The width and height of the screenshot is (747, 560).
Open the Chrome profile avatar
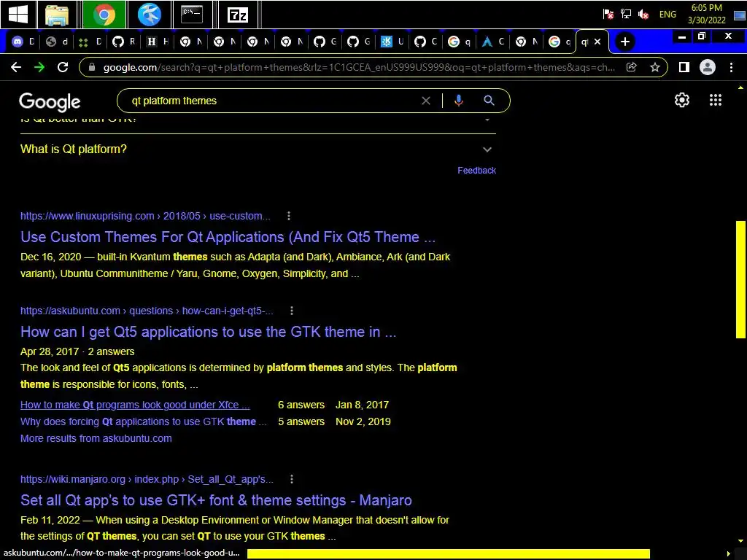[x=708, y=67]
